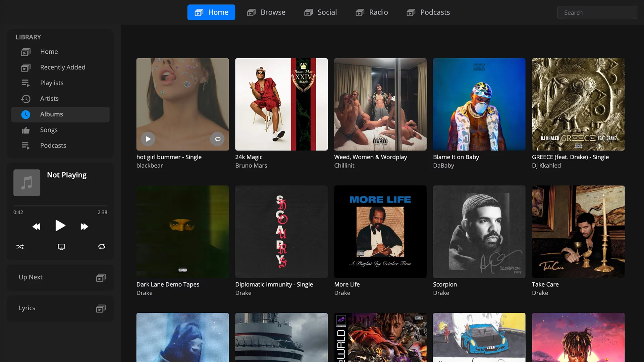Click the AirPlay/cast icon in player
This screenshot has width=644, height=362.
[x=61, y=247]
